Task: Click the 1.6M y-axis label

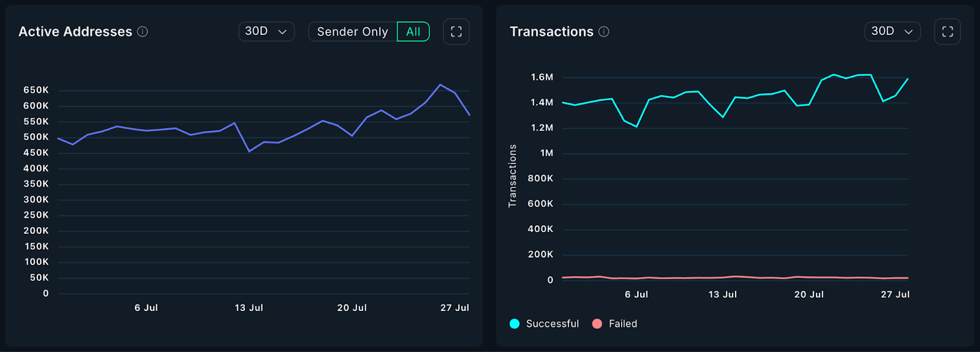Action: 542,77
